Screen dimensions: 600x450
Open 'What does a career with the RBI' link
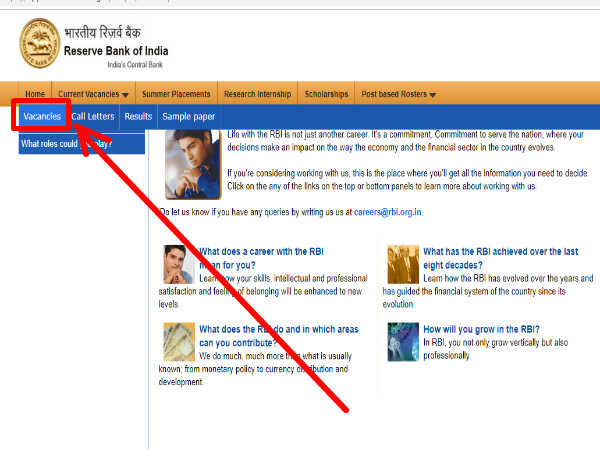click(x=261, y=258)
